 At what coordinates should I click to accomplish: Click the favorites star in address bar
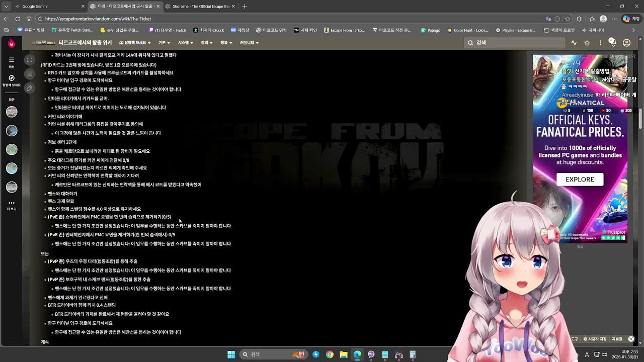coord(568,19)
